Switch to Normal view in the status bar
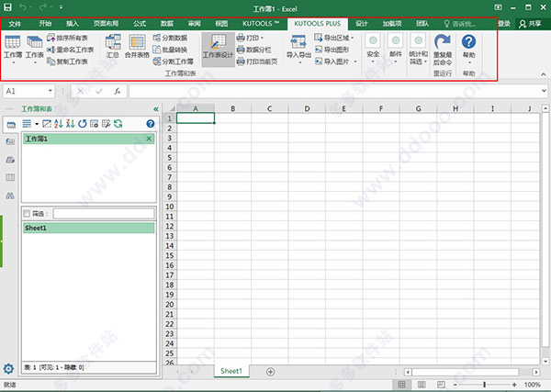 click(401, 385)
